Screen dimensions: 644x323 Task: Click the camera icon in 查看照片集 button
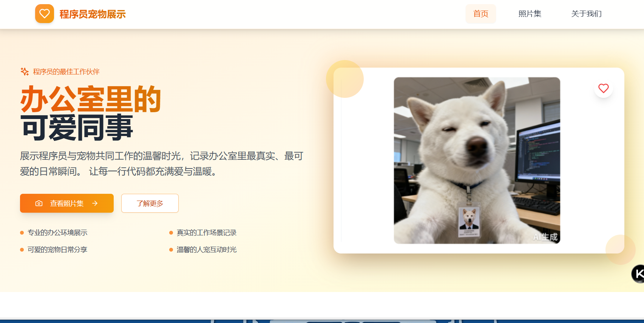coord(39,204)
